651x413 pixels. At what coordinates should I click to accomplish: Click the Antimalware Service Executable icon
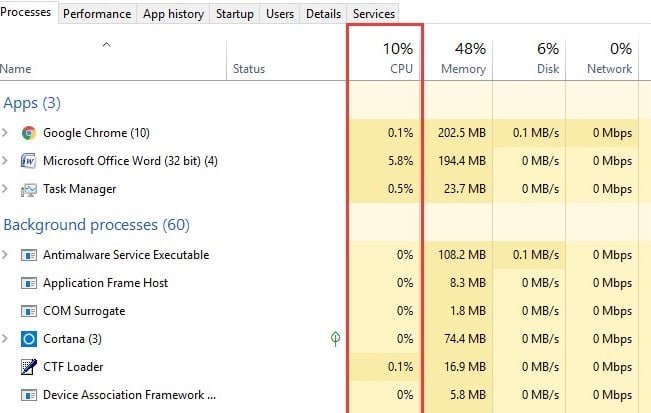(x=29, y=255)
